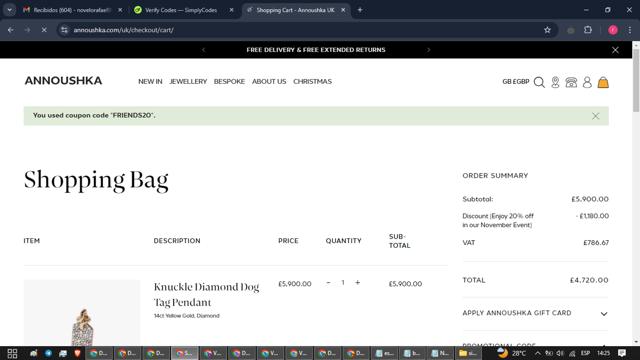The width and height of the screenshot is (640, 360).
Task: Open the orange shopping bag icon
Action: click(603, 82)
